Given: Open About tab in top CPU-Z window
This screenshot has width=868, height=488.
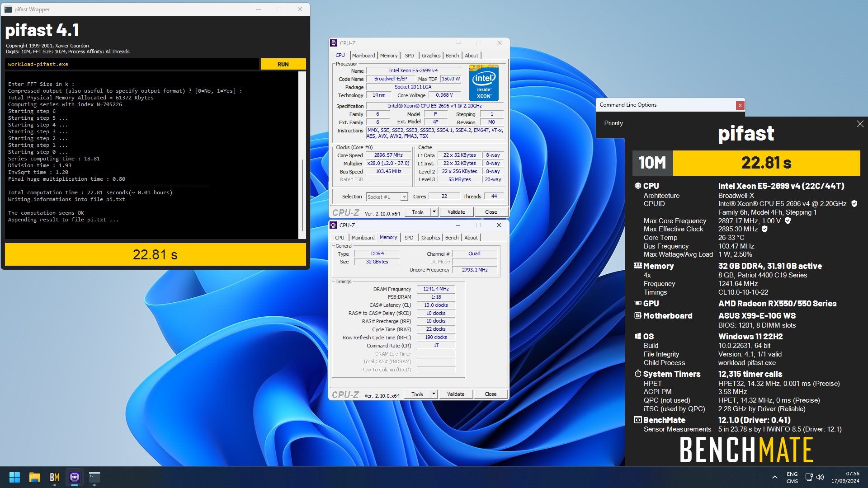Looking at the screenshot, I should point(472,56).
